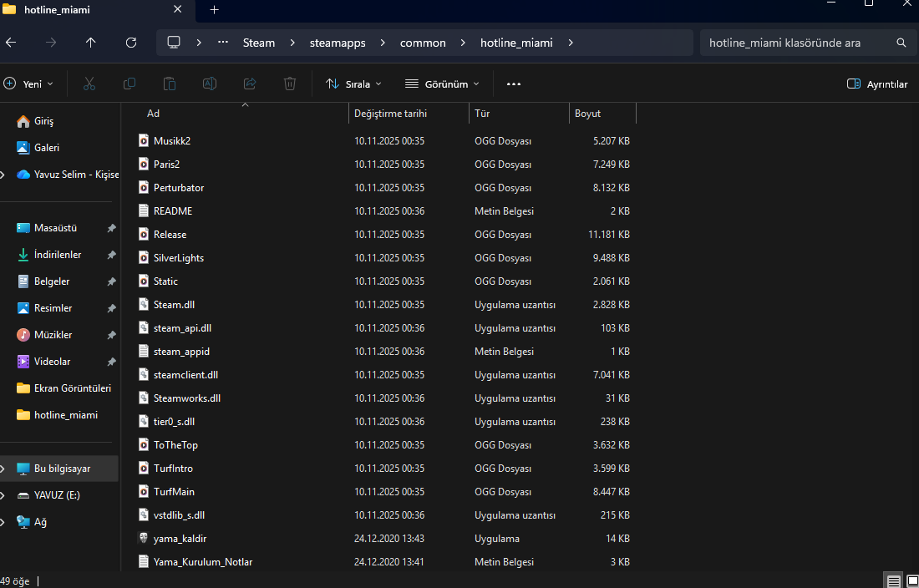The image size is (919, 588).
Task: Click the Steam.dll file icon
Action: (x=144, y=305)
